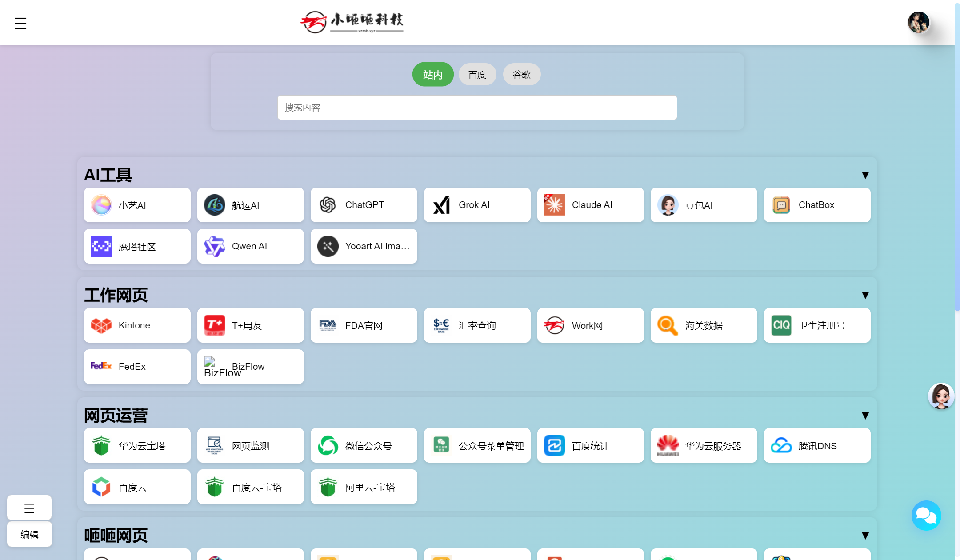Open Claude AI starburst icon

coord(554,205)
